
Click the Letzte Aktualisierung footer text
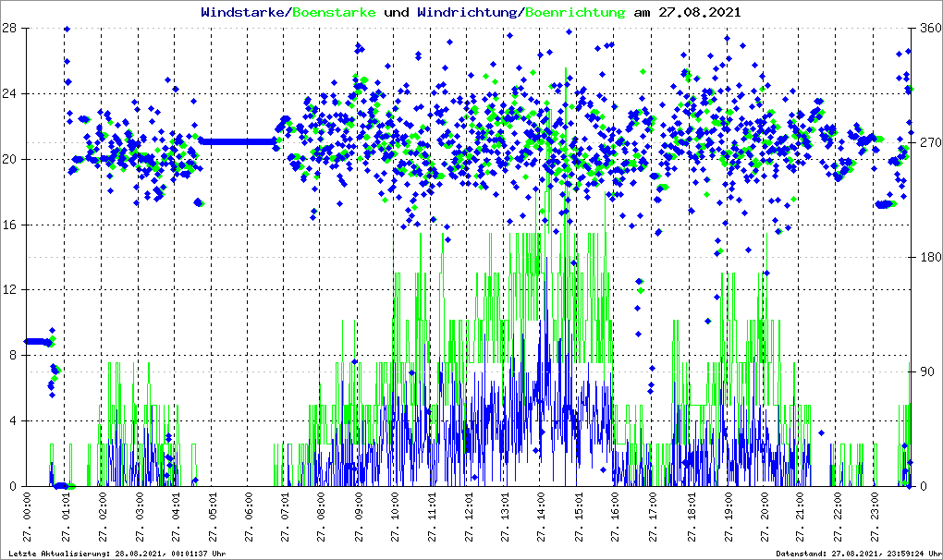pos(116,553)
